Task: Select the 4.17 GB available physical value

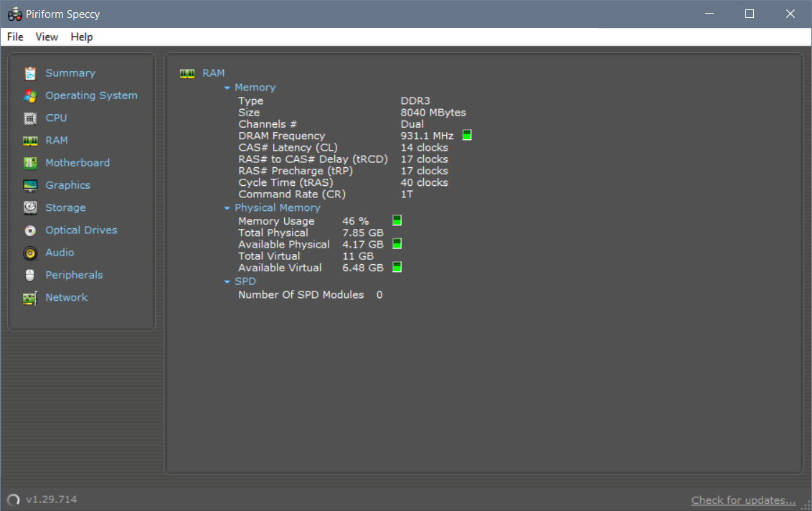Action: (x=363, y=245)
